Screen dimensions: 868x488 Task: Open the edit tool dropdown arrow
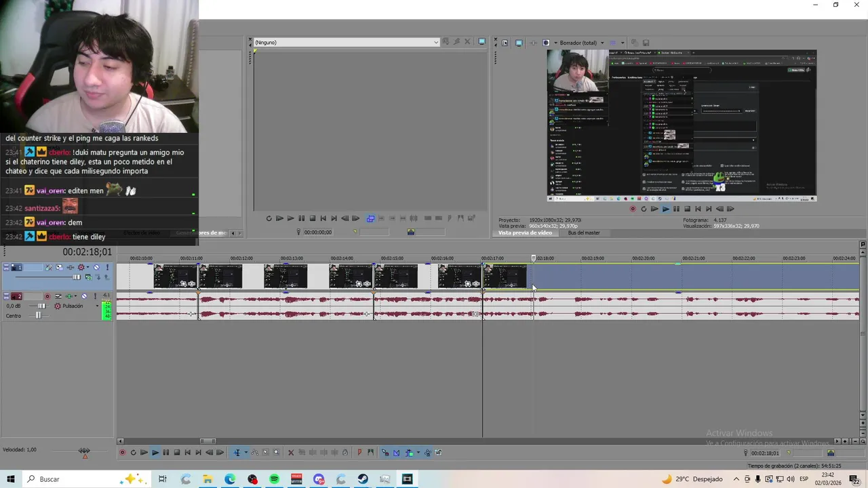click(x=246, y=452)
